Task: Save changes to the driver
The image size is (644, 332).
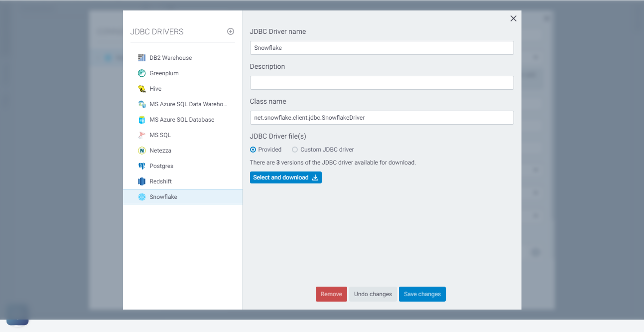Action: click(422, 294)
